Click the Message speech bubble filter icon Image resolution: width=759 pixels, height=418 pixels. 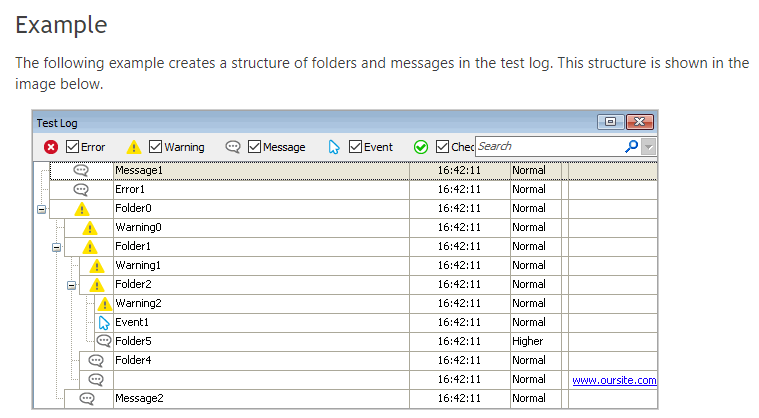[232, 147]
